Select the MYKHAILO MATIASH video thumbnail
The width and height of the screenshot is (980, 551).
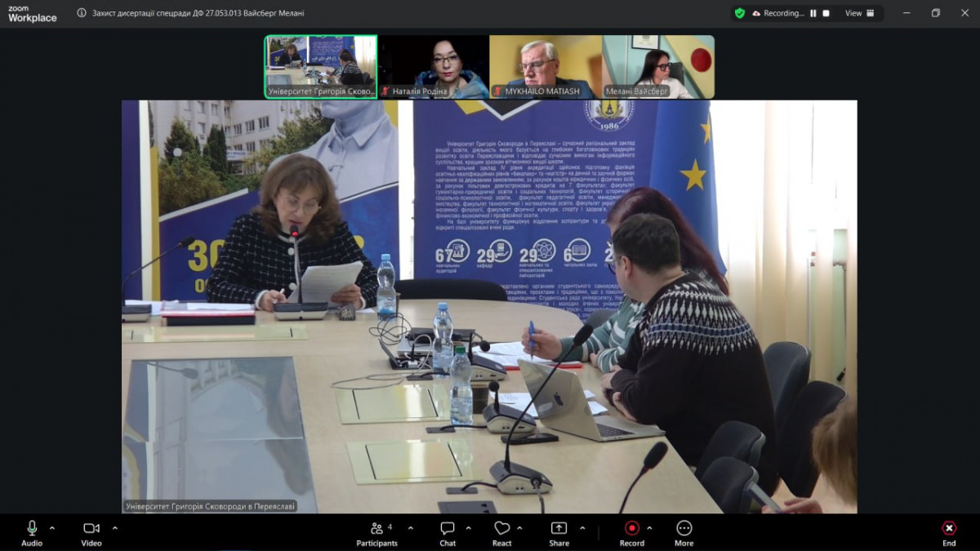[x=546, y=66]
